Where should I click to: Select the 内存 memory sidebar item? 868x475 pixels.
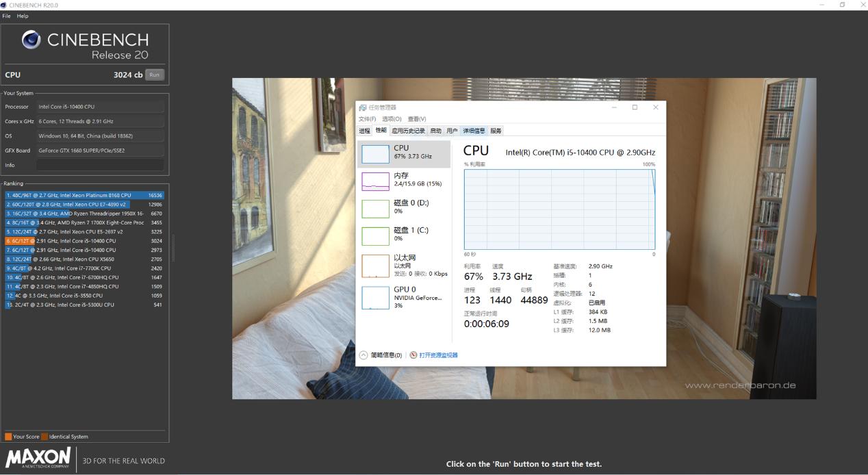point(404,181)
